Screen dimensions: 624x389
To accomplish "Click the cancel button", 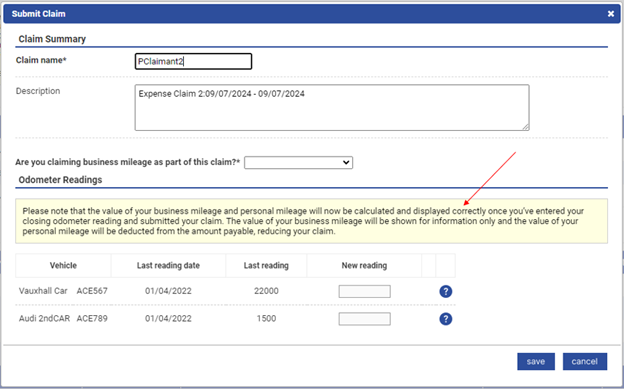I will [x=585, y=362].
